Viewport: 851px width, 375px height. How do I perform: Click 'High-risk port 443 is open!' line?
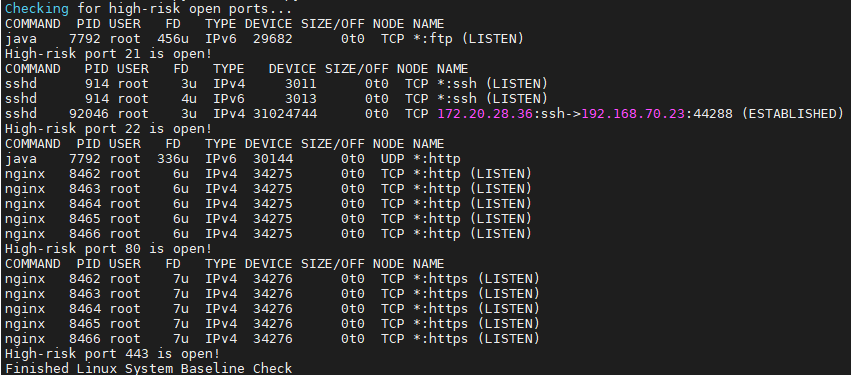point(112,353)
